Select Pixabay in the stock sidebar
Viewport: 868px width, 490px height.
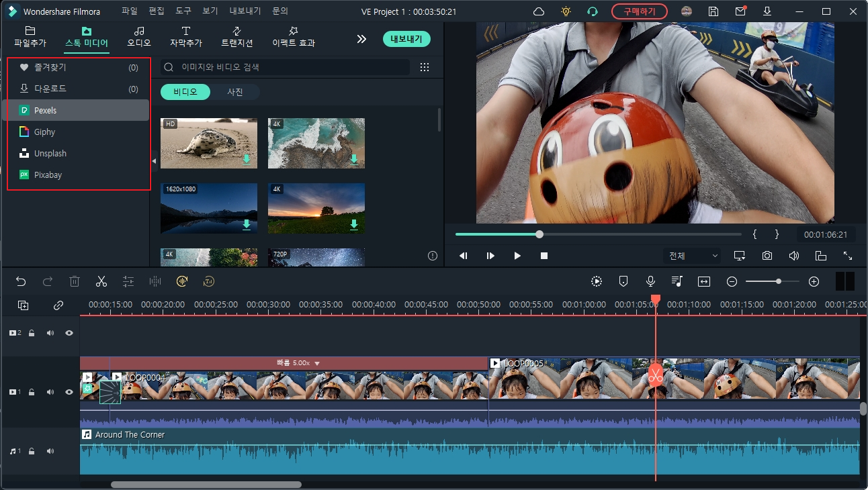[49, 175]
